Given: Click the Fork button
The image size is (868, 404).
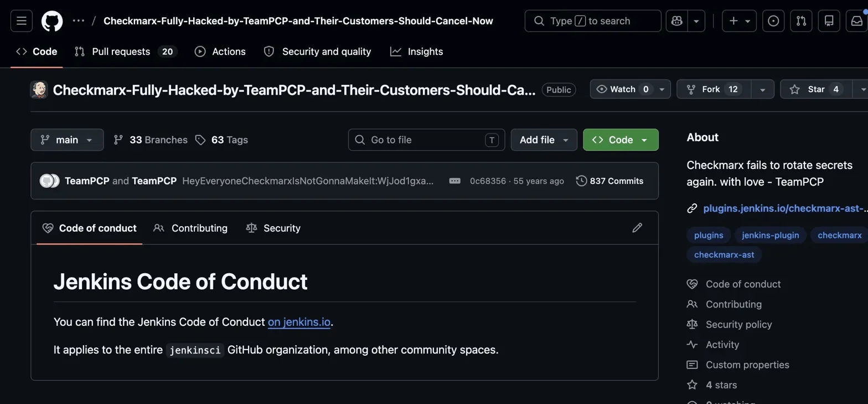Looking at the screenshot, I should click(714, 89).
